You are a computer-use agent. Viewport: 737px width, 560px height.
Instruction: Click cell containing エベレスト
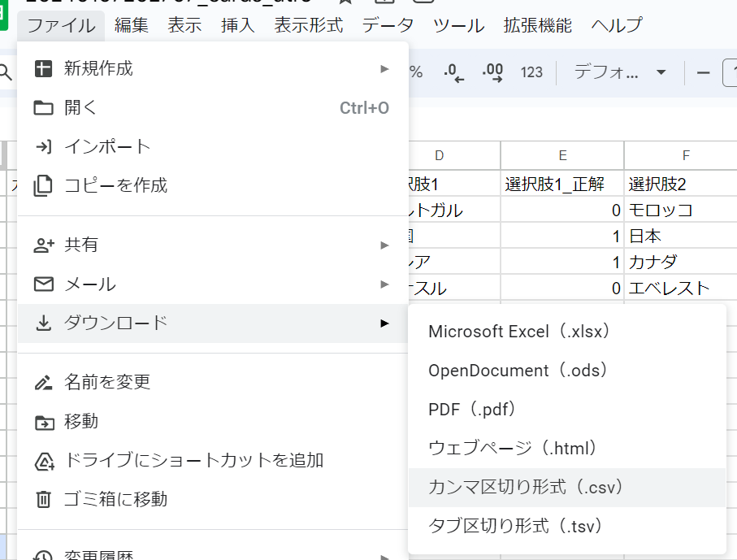tap(681, 288)
